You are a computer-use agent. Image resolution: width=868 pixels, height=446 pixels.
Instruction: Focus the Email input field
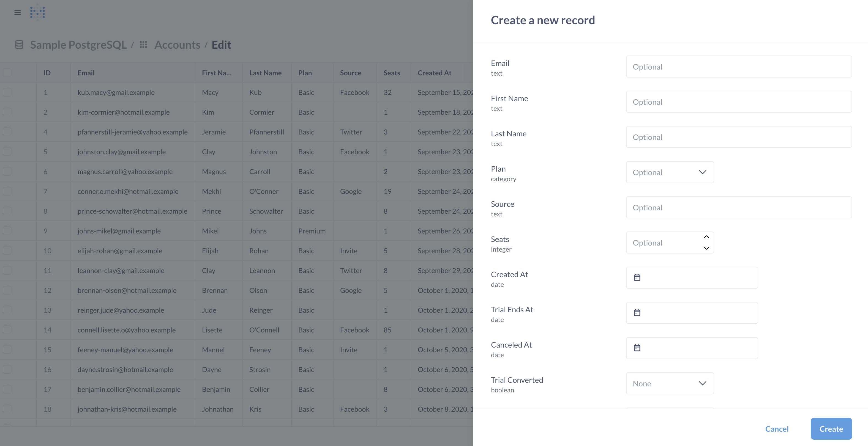tap(739, 67)
